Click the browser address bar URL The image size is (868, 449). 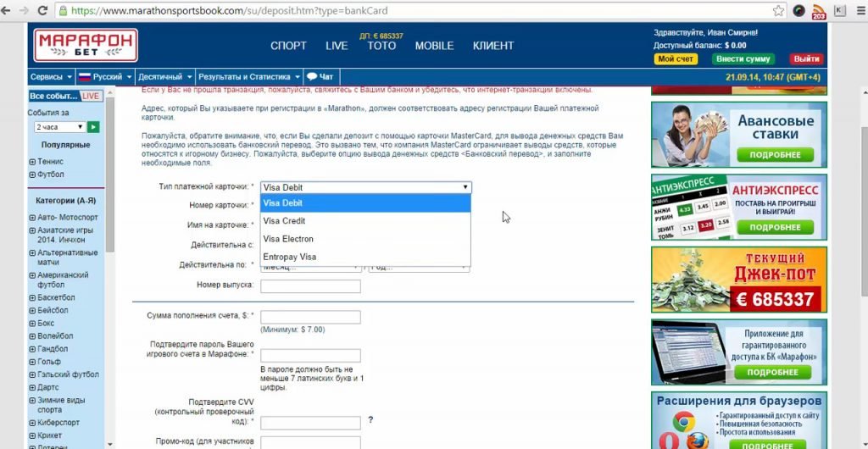coord(229,10)
